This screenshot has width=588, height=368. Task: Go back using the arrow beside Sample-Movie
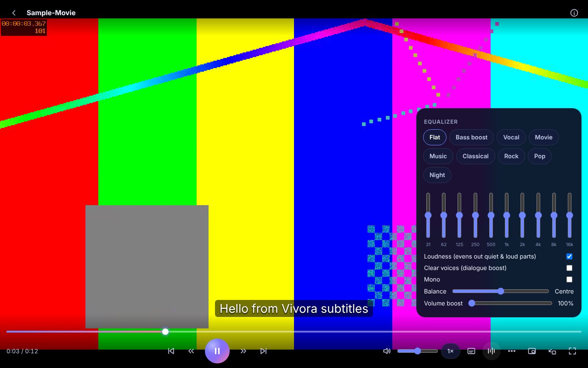[14, 13]
